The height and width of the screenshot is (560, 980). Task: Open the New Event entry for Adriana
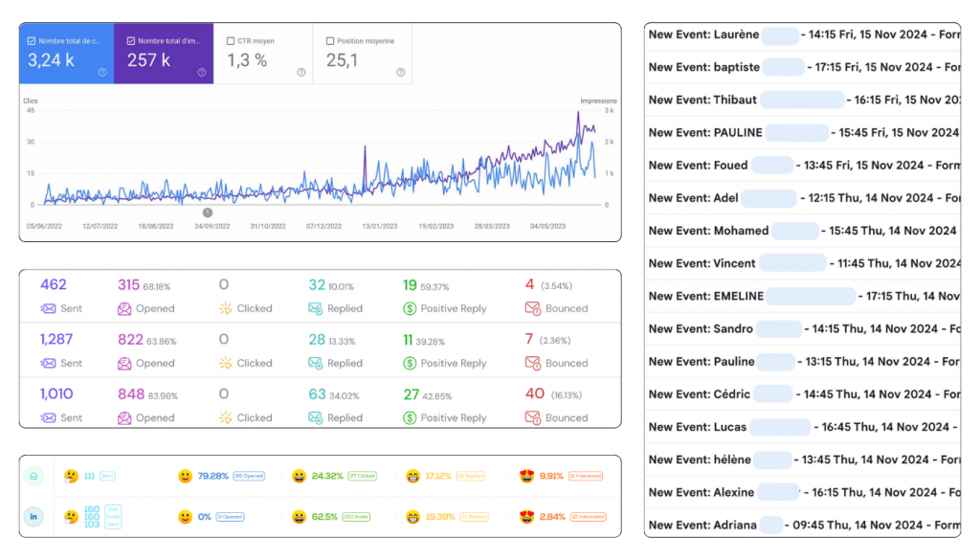tap(802, 525)
